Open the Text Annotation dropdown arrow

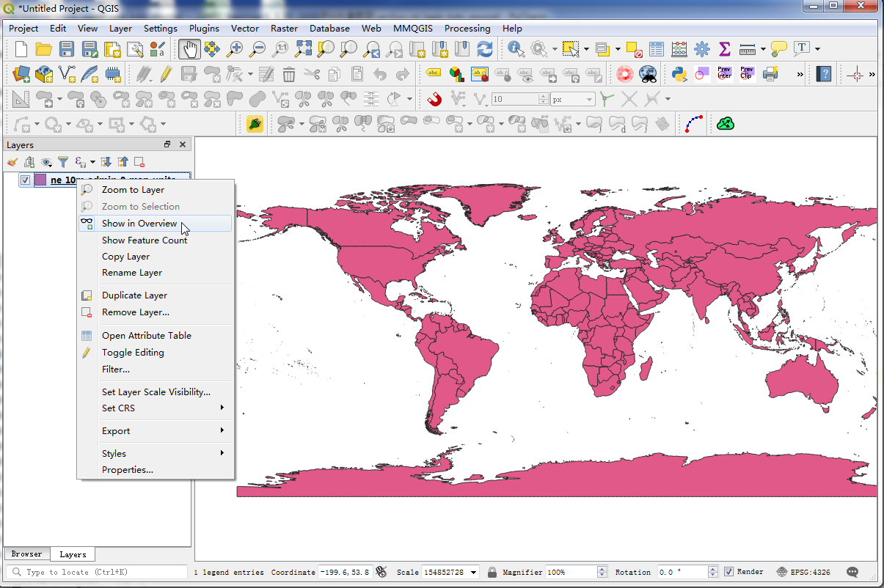[817, 49]
